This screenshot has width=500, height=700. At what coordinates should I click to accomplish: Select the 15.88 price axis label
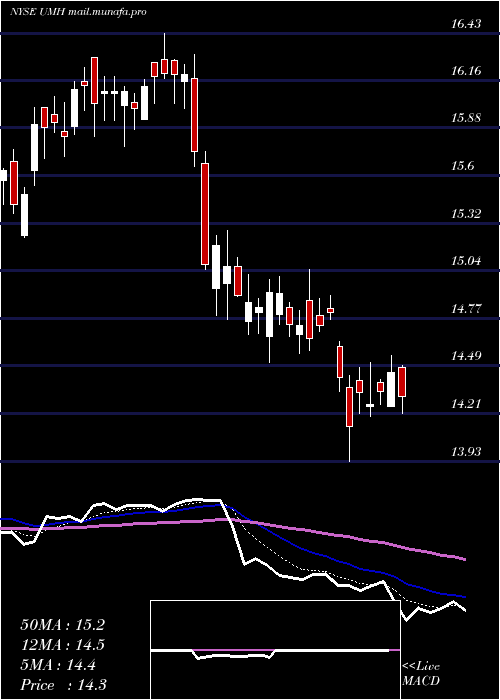pyautogui.click(x=466, y=118)
